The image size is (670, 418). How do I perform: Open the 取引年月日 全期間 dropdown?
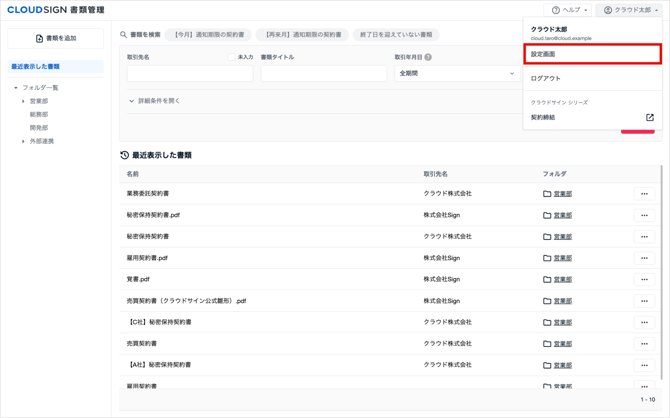point(457,74)
